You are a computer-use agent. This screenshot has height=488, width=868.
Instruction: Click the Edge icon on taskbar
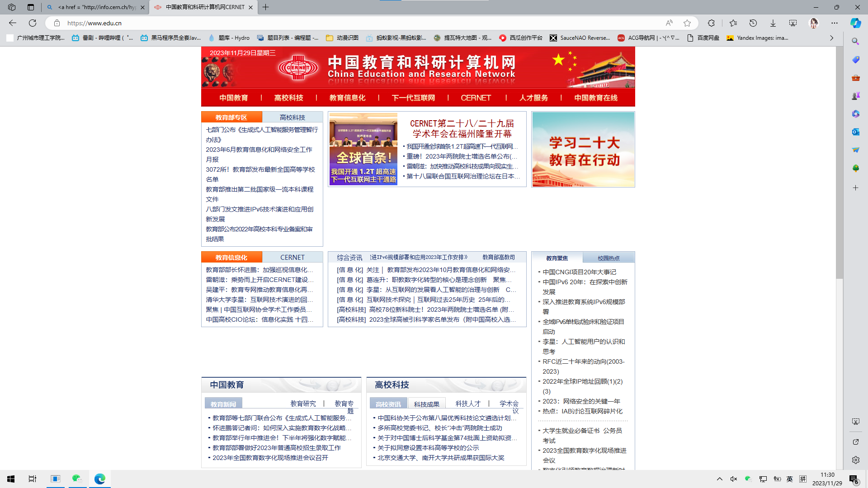pyautogui.click(x=99, y=479)
